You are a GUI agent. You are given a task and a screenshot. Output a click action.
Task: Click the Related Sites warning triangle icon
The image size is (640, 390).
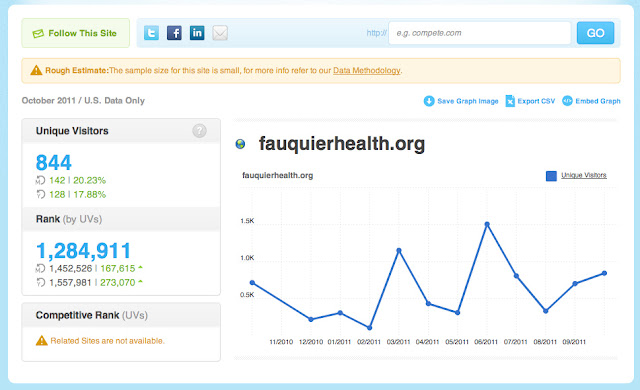(42, 341)
